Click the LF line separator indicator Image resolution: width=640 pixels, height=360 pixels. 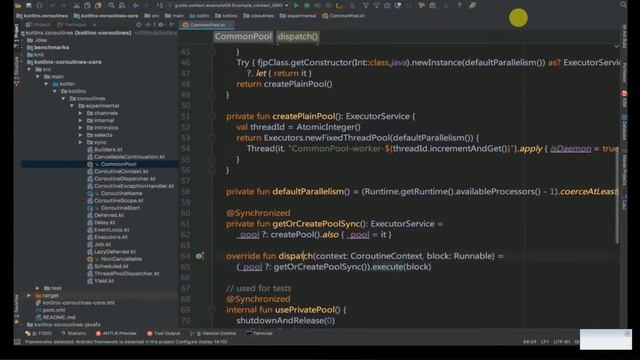[545, 342]
